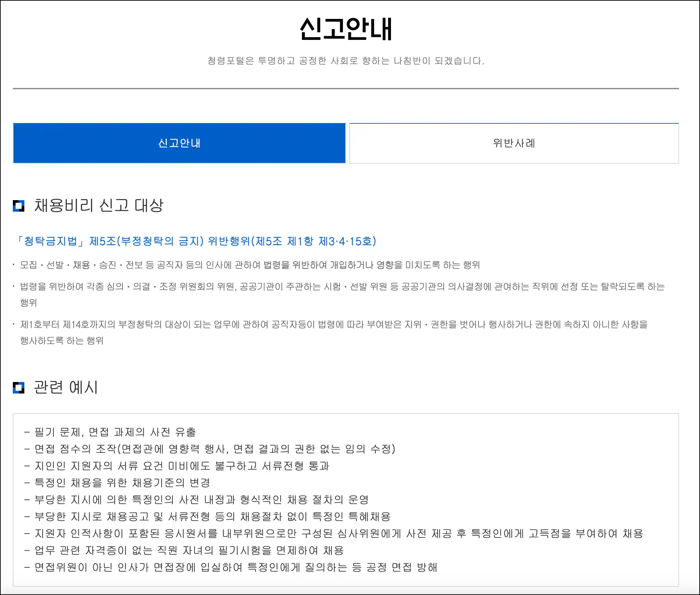Click the blue square icon beside 채용비리 신고 대상
This screenshot has height=595, width=700.
pos(19,206)
